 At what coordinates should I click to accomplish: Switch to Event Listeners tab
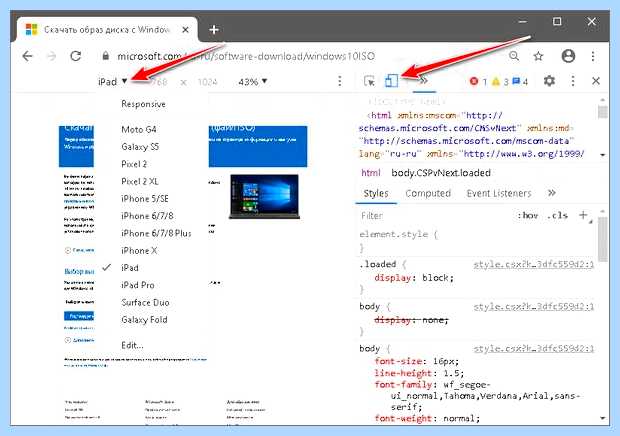(x=499, y=193)
